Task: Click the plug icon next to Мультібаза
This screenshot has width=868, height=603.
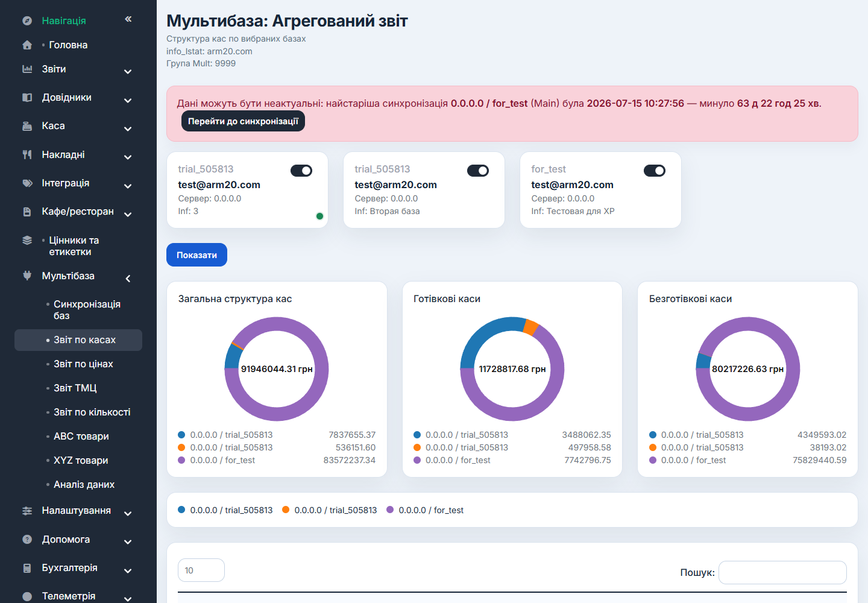Action: [x=27, y=276]
